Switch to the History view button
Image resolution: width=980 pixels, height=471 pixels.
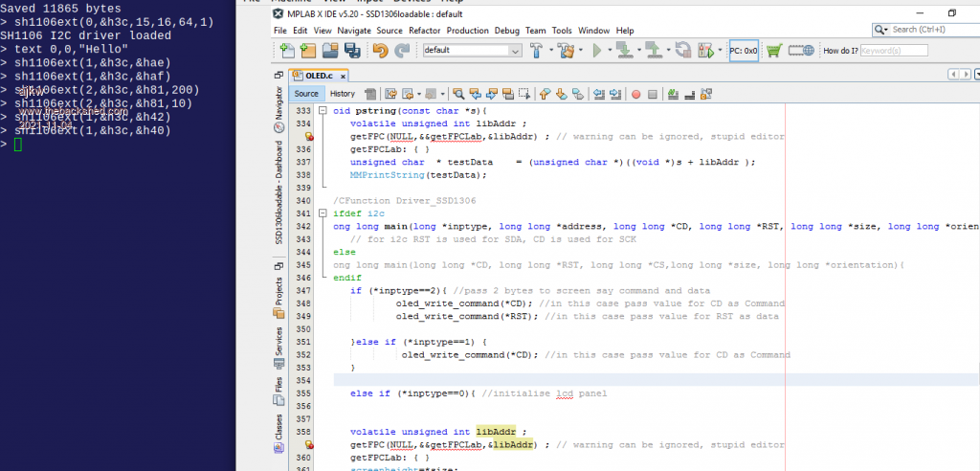tap(342, 94)
